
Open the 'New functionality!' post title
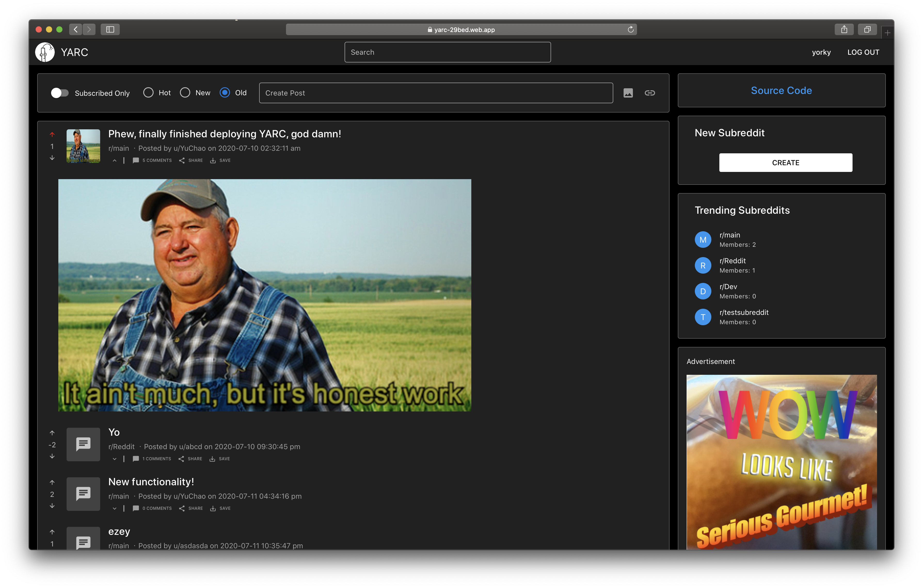point(151,482)
